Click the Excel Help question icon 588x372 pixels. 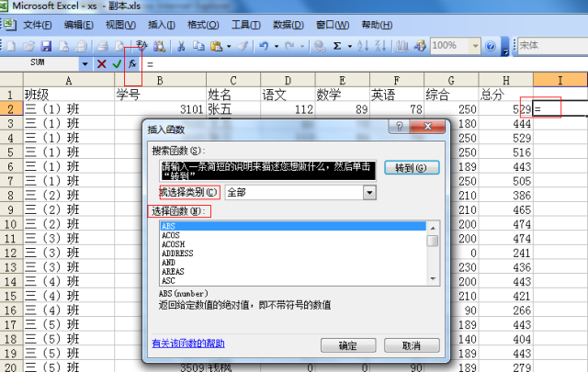tap(490, 46)
